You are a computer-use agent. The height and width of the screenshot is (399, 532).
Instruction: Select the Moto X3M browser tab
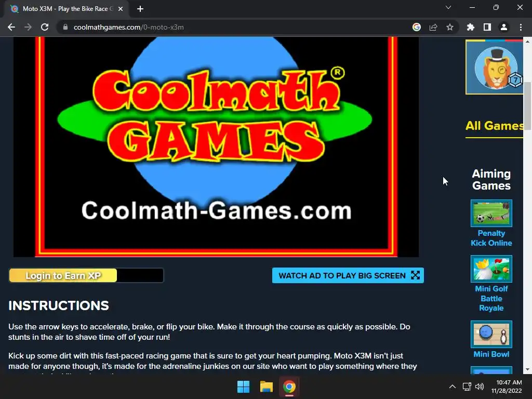click(66, 9)
